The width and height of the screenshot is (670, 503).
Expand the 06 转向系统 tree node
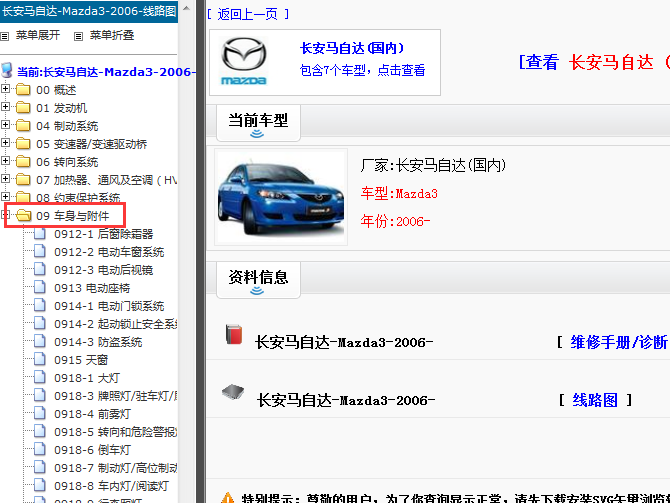pos(6,161)
